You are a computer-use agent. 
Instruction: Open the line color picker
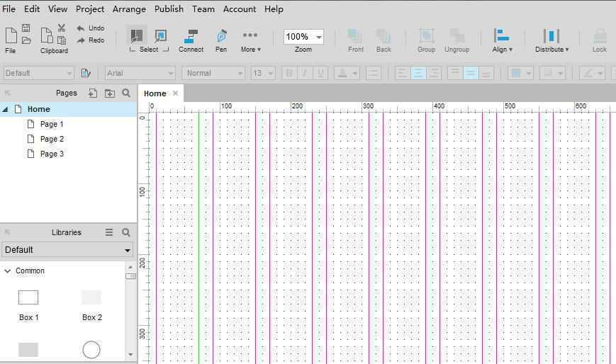592,73
